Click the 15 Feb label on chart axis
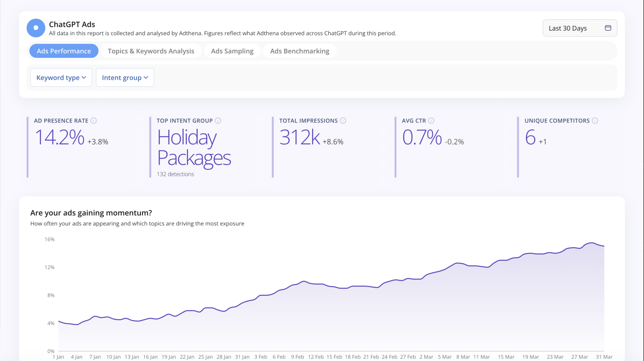This screenshot has width=644, height=361. click(334, 357)
